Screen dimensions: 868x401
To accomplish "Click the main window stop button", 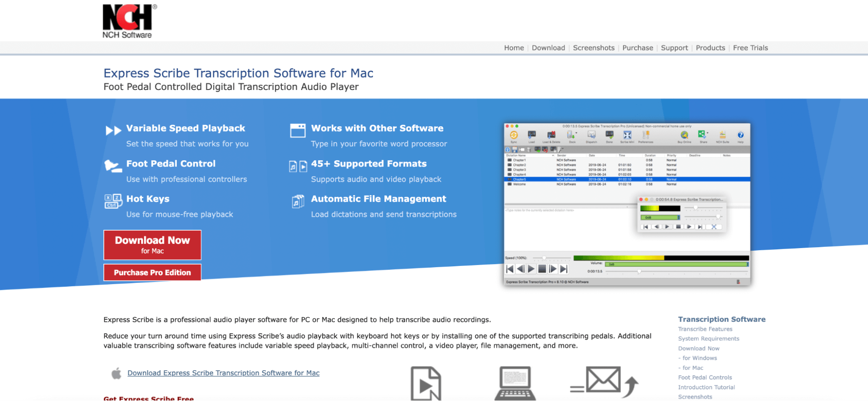I will (x=542, y=269).
